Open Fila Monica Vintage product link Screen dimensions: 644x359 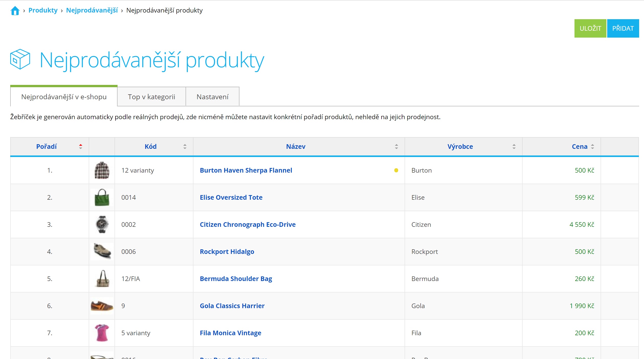(231, 333)
